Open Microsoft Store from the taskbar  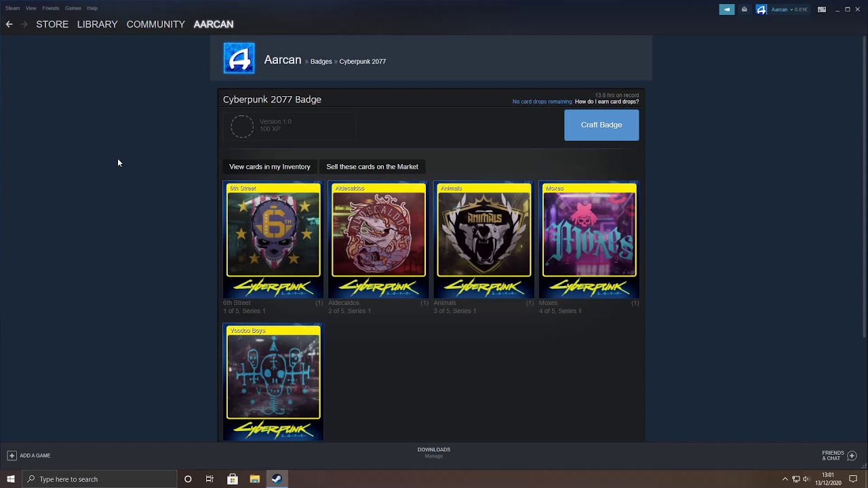[233, 479]
